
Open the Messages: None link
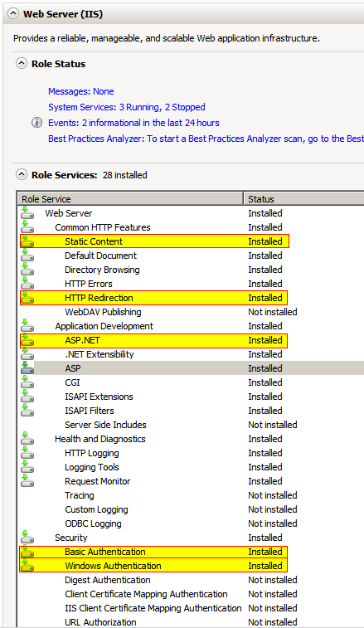pos(81,91)
